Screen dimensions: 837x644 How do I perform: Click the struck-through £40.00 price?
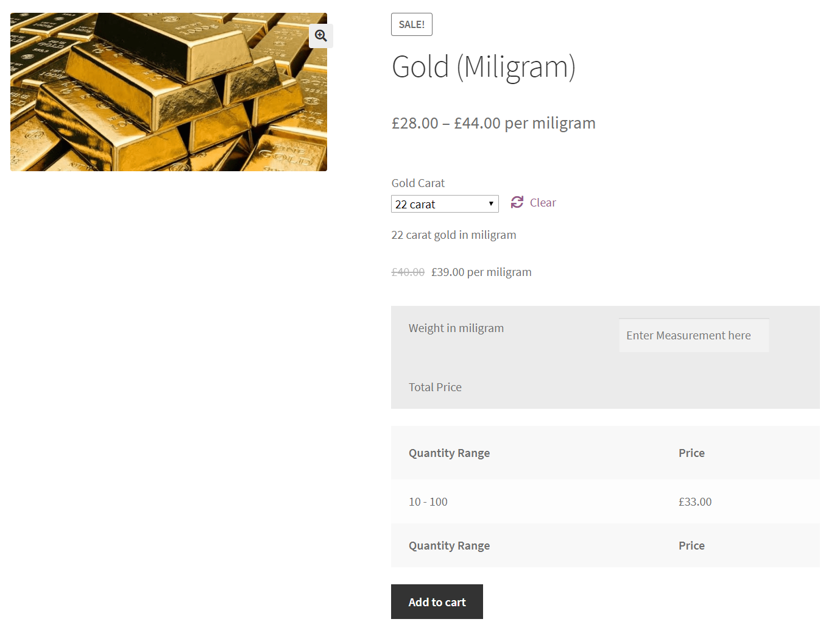click(x=408, y=272)
